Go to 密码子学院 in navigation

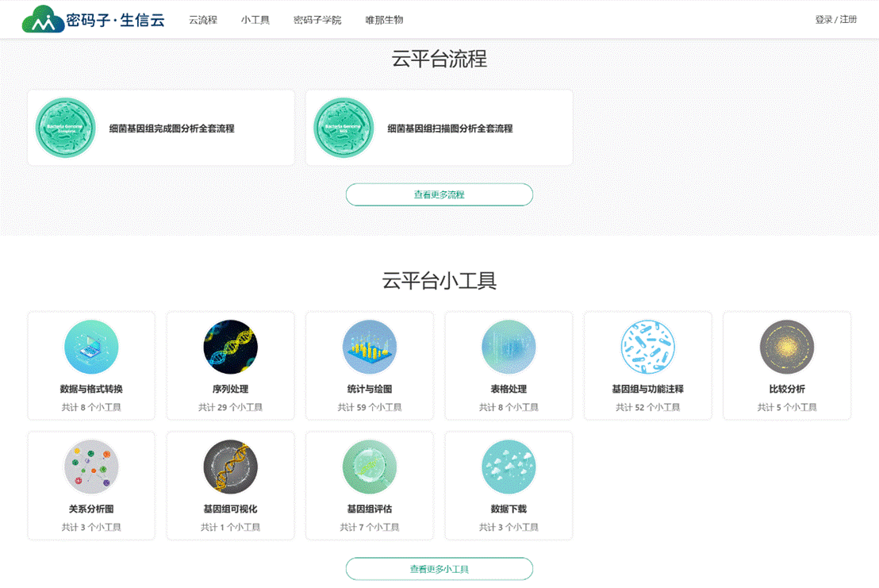pos(317,20)
